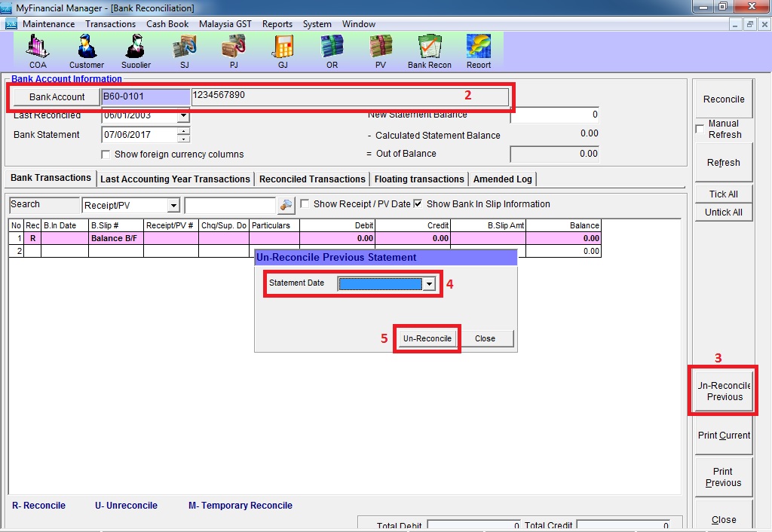Click the PJ purchase journal icon

tap(234, 50)
